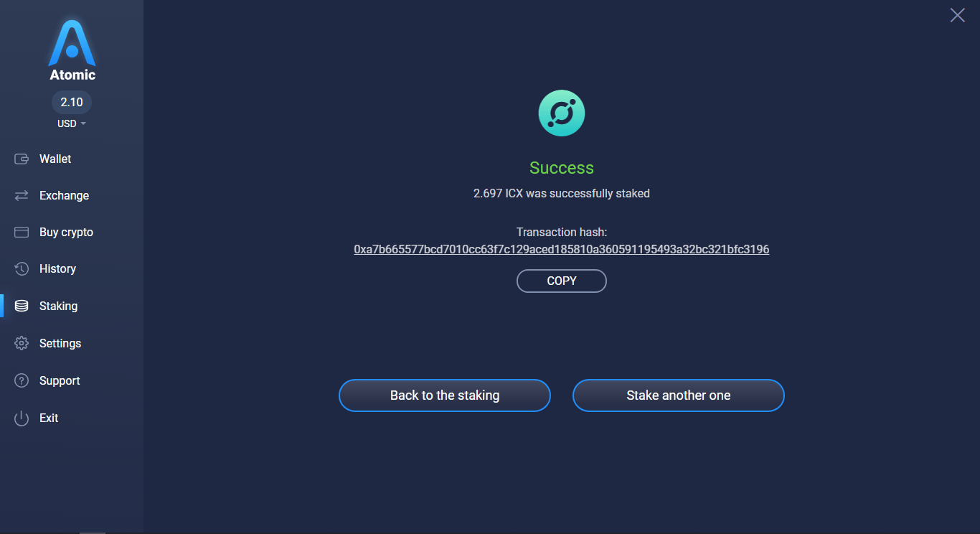Expand the USD currency dropdown
The height and width of the screenshot is (534, 980).
[x=72, y=123]
